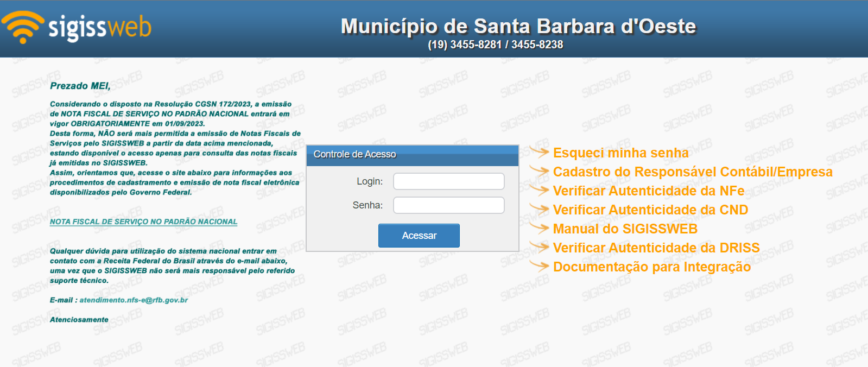Open NOTA FISCAL DE SERVIÇO NO PADRÃO NACIONAL link

pos(144,222)
